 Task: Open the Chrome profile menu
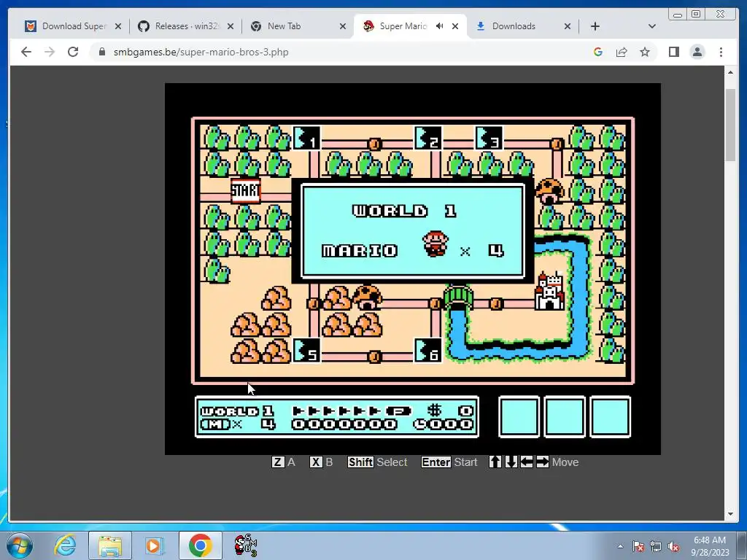coord(697,52)
